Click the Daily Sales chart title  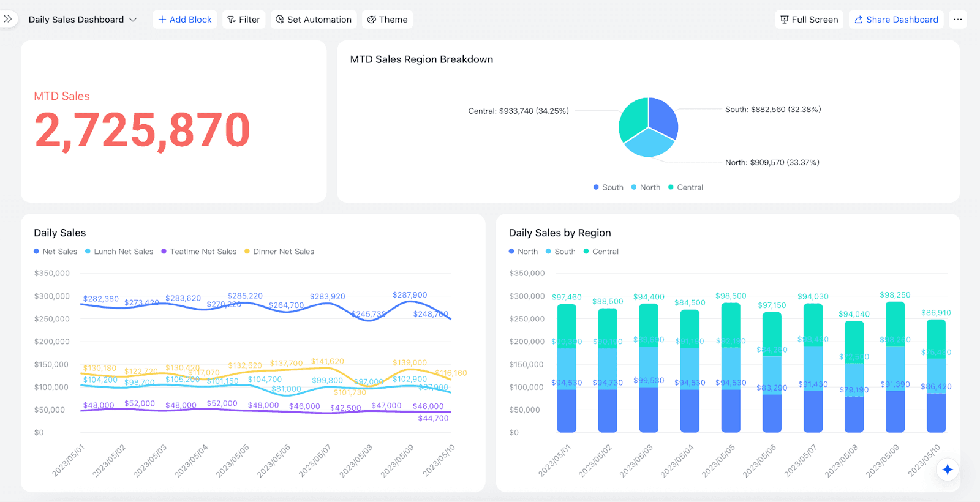click(x=60, y=233)
